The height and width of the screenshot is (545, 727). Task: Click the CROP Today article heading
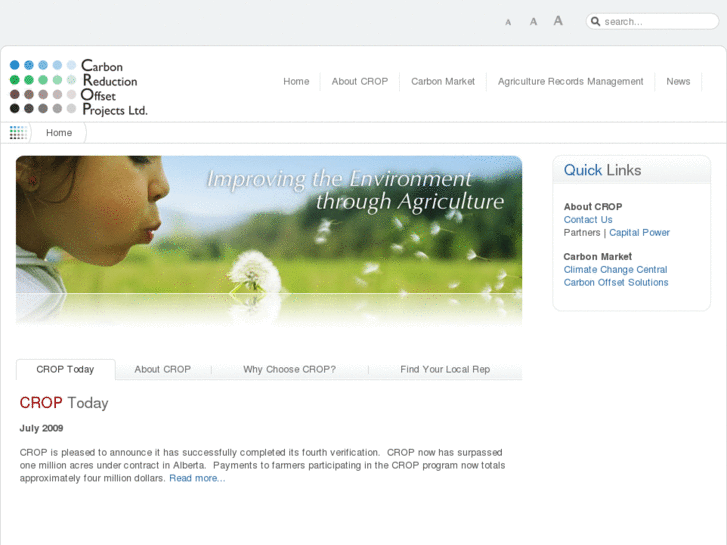(x=64, y=403)
